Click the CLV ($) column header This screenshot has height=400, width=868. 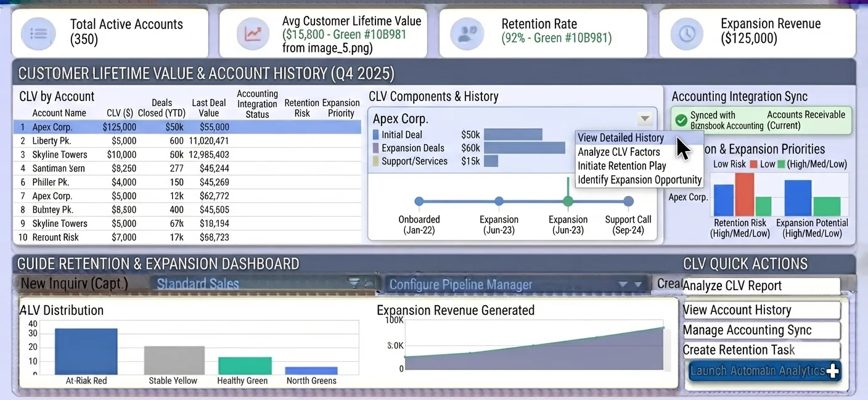click(x=120, y=113)
